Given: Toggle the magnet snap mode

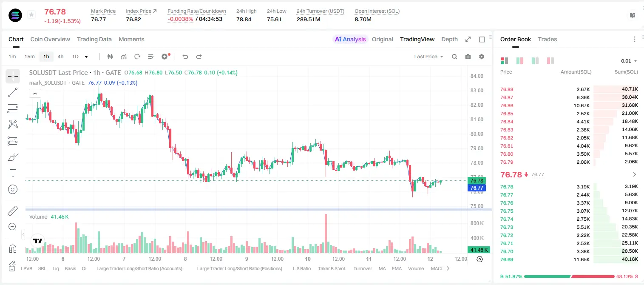Looking at the screenshot, I should coord(13,249).
